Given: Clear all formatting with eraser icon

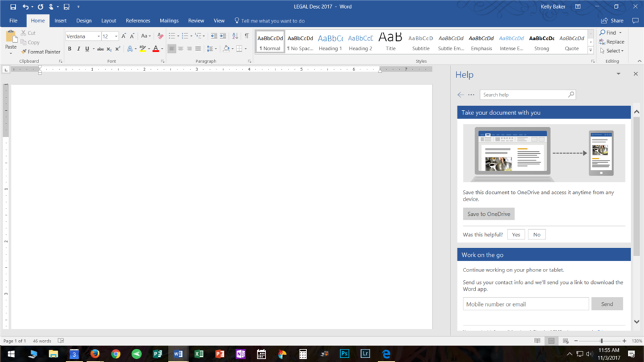Looking at the screenshot, I should pyautogui.click(x=160, y=37).
